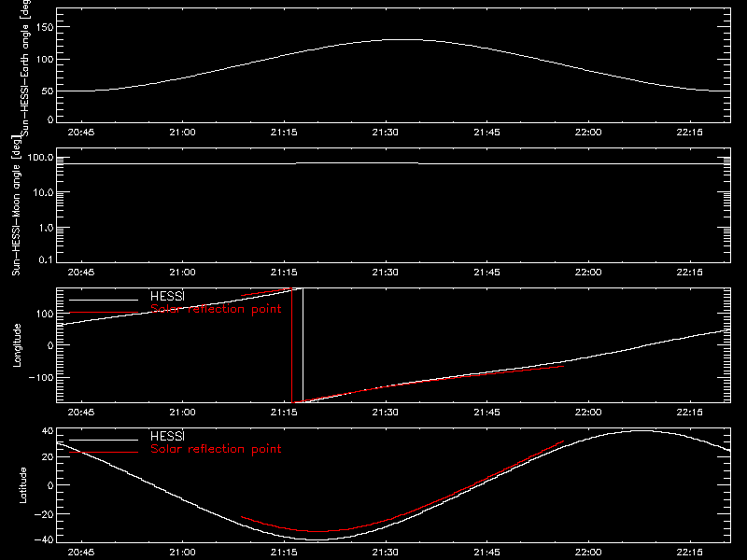The image size is (747, 560).
Task: Click the vertical red line in the Longitude plot
Action: click(292, 345)
